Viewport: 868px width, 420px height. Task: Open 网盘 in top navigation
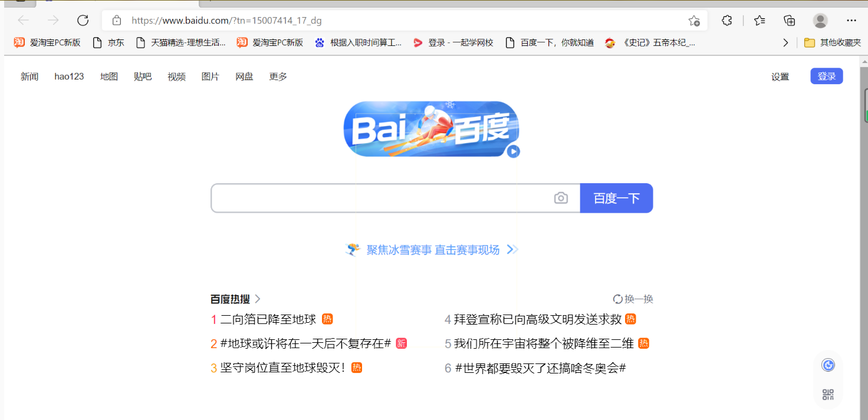(244, 77)
